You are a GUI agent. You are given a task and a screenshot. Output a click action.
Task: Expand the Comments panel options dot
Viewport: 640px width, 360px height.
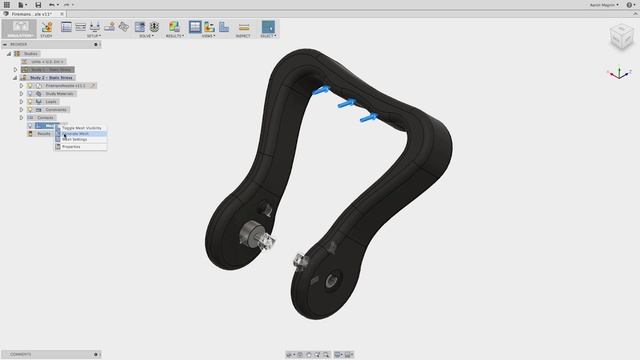pos(96,354)
